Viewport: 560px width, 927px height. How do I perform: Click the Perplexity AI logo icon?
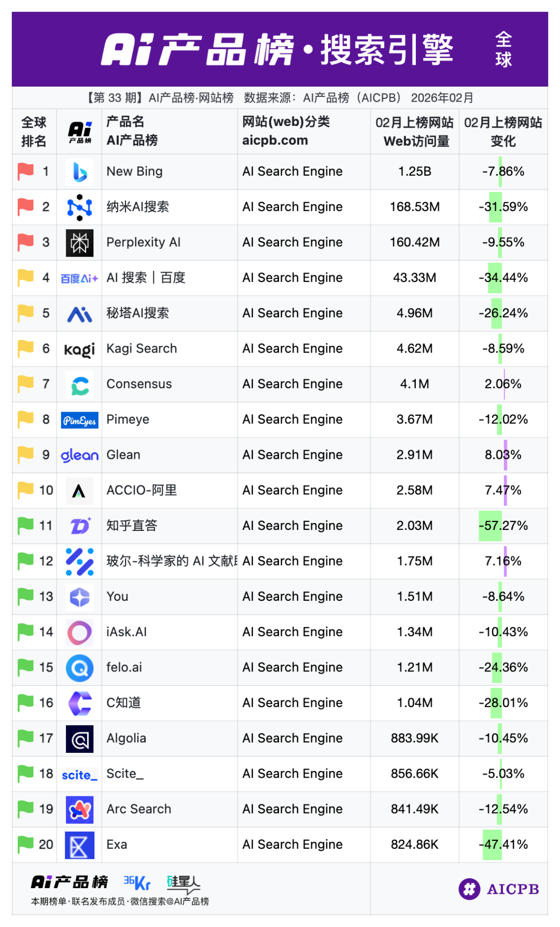(x=80, y=243)
